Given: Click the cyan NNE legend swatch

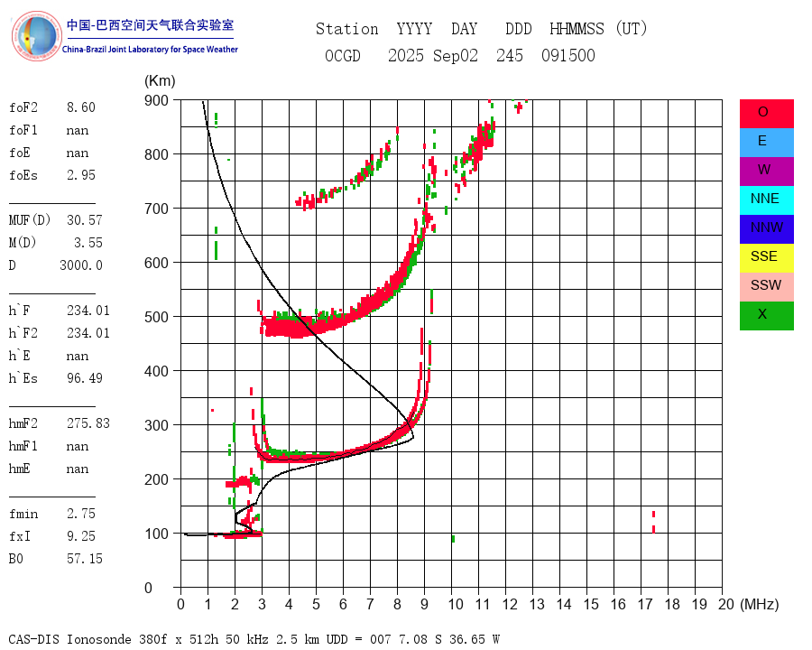Looking at the screenshot, I should tap(766, 200).
